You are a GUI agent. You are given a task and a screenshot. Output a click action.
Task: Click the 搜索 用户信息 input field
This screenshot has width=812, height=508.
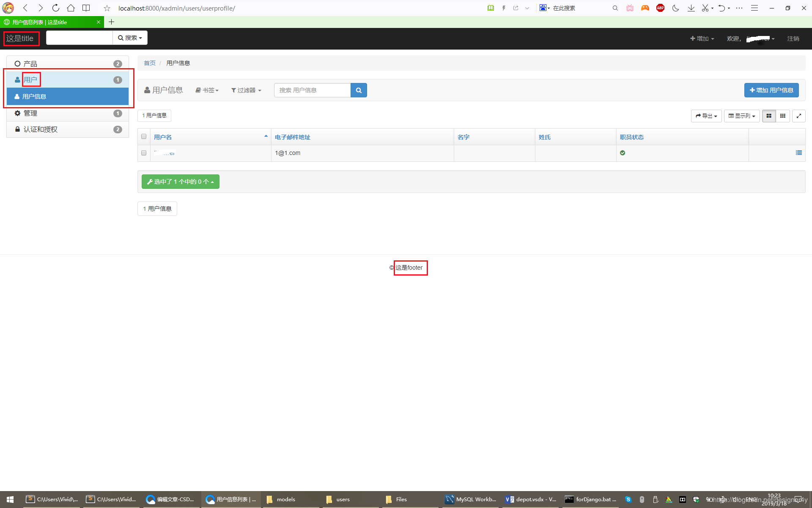(x=312, y=90)
